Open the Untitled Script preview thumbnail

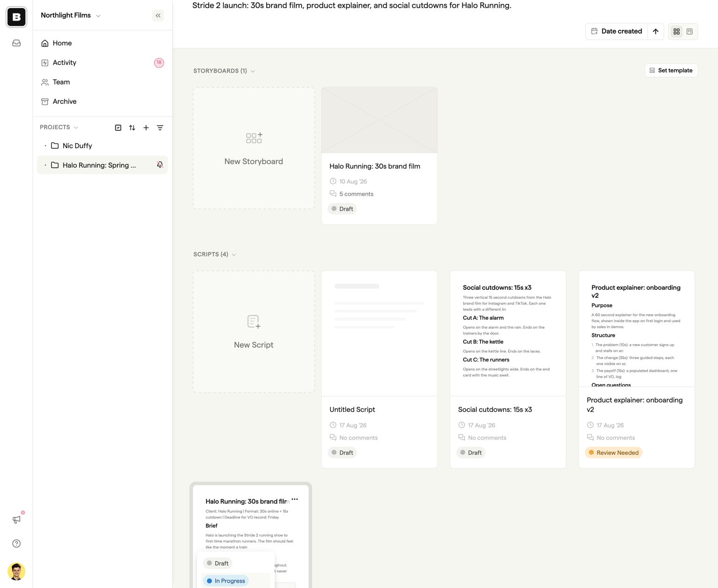coord(380,333)
